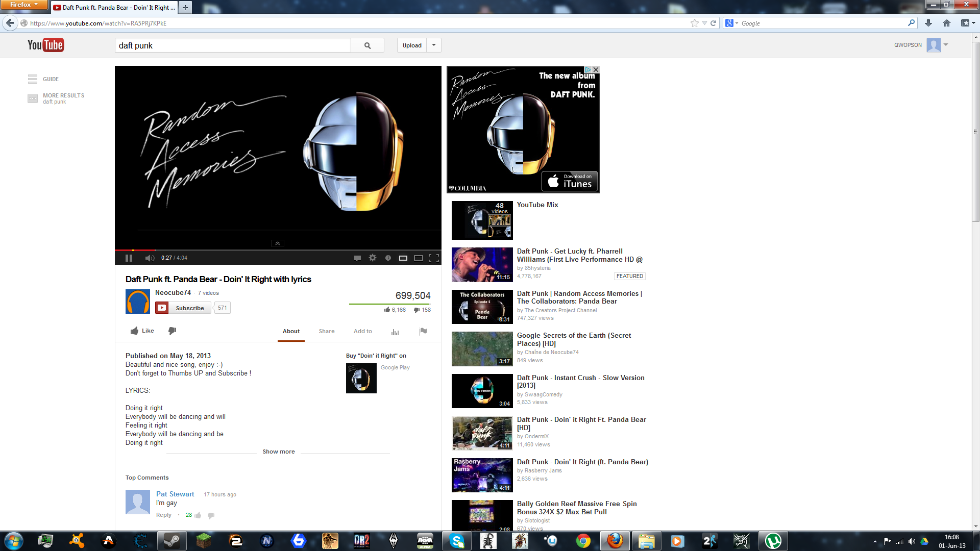This screenshot has width=980, height=551.
Task: Open Steam from the taskbar
Action: (172, 541)
